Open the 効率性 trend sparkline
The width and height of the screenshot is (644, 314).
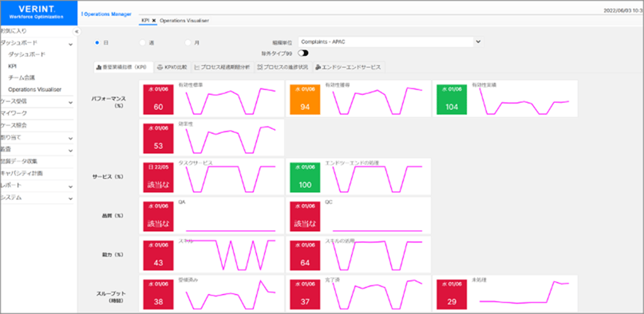(x=231, y=140)
